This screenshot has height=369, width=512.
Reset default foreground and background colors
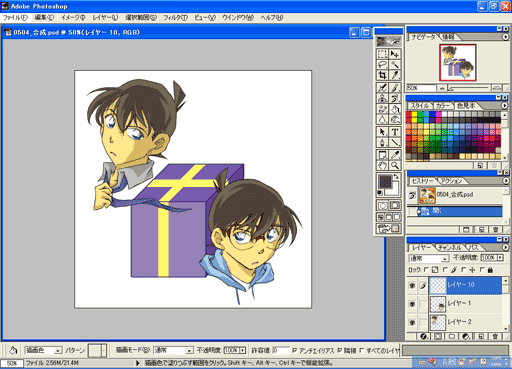coord(380,193)
